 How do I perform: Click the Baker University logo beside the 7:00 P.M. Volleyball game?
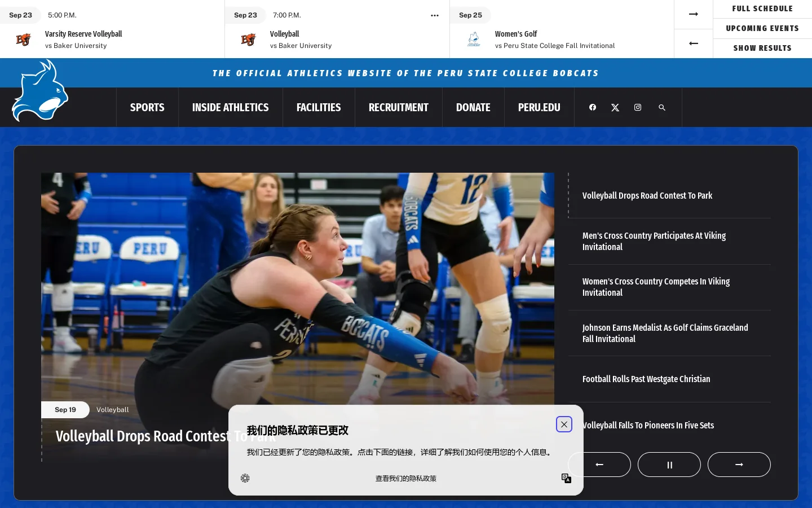[x=248, y=40]
